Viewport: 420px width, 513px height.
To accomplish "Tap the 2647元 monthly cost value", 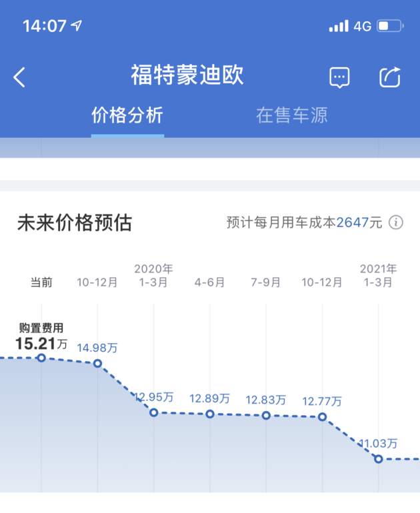I will tap(359, 223).
